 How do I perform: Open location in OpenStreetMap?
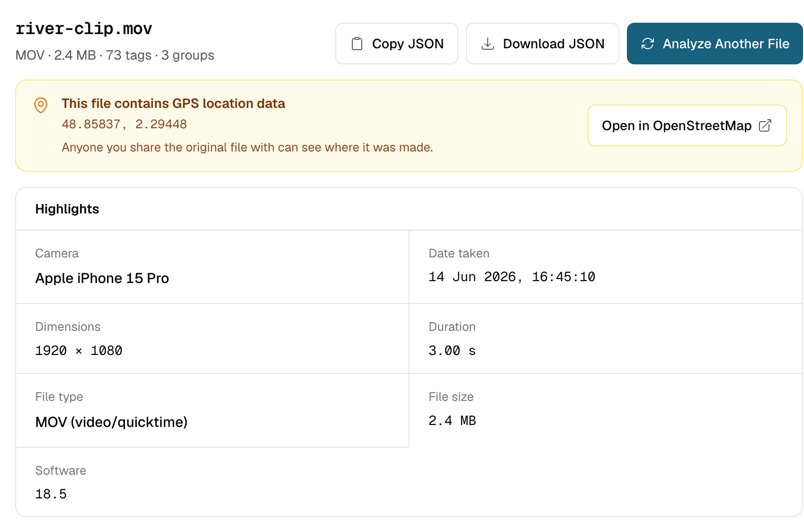(x=687, y=125)
